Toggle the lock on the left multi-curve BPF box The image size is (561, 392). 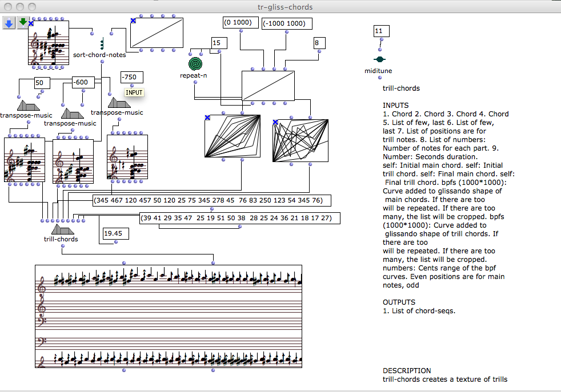click(x=207, y=118)
